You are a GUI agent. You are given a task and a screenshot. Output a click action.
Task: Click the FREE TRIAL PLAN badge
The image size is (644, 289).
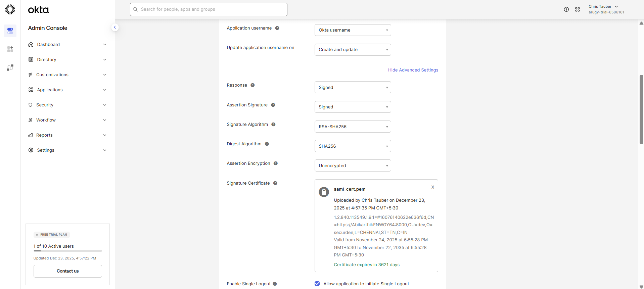[x=52, y=235]
